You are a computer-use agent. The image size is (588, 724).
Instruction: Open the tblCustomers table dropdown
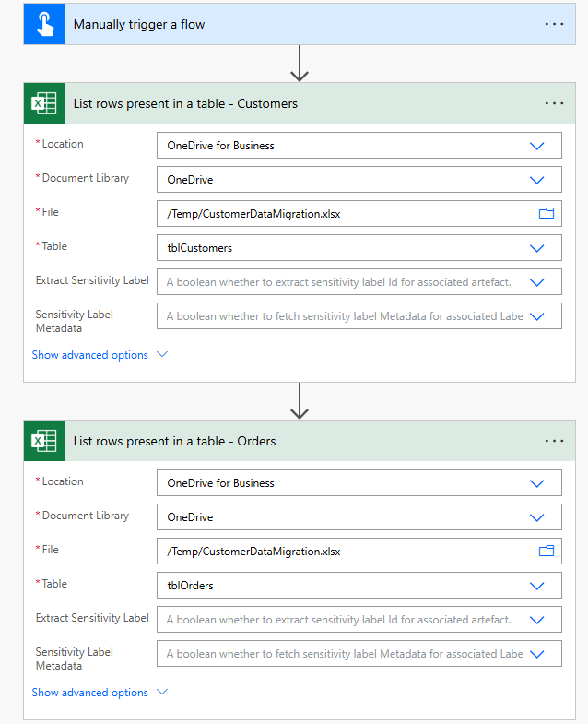(537, 248)
